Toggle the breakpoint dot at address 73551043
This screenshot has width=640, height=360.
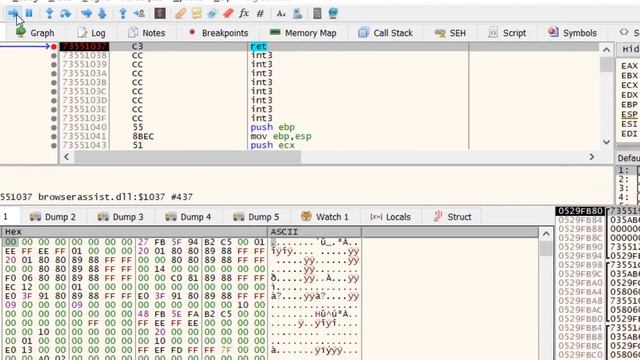(x=54, y=145)
